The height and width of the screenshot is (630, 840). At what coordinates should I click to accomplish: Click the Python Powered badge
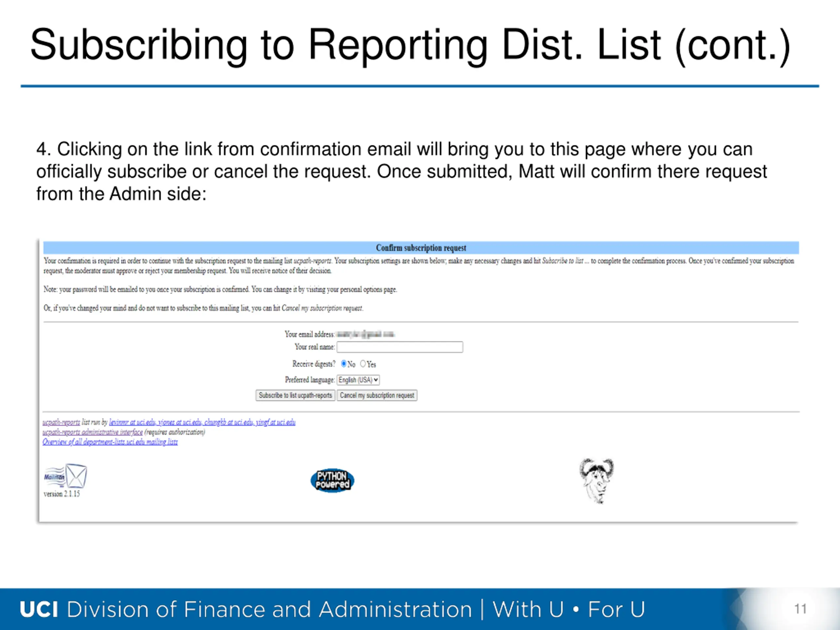tap(332, 480)
